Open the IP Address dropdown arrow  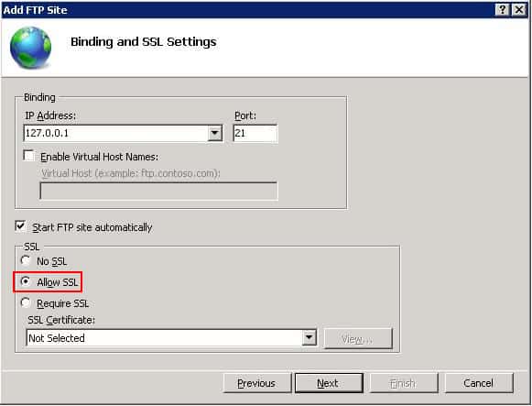pos(215,133)
